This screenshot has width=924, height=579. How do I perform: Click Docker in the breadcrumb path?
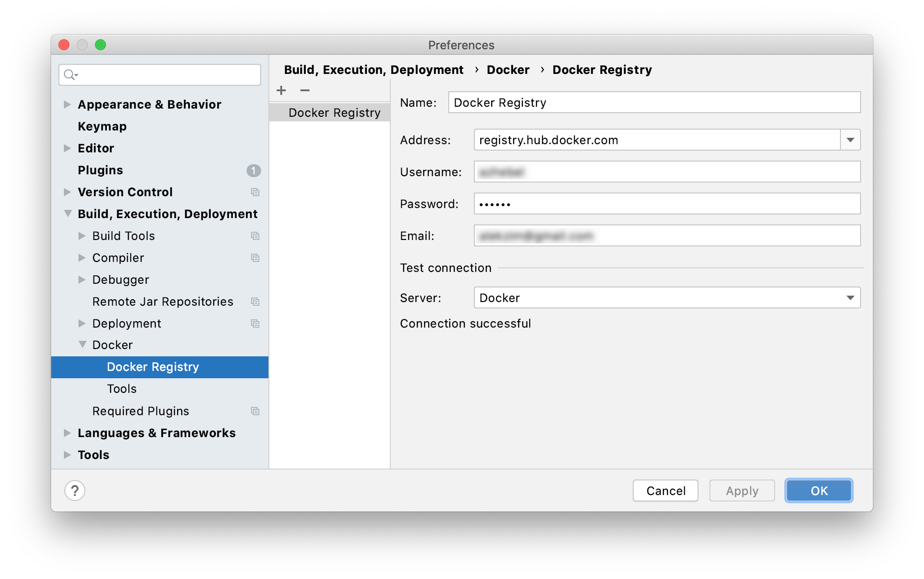508,69
